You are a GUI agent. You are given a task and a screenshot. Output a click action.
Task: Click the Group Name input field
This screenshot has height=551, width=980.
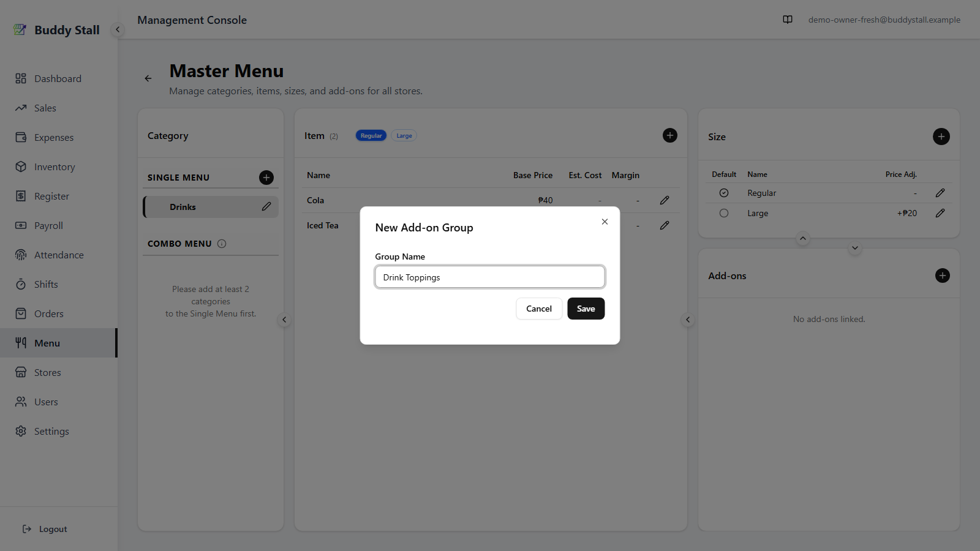490,277
